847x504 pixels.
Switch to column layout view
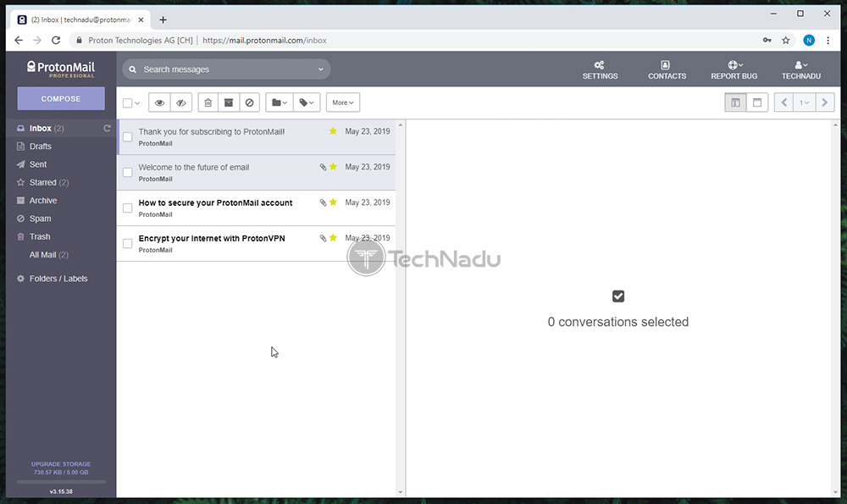[x=735, y=102]
